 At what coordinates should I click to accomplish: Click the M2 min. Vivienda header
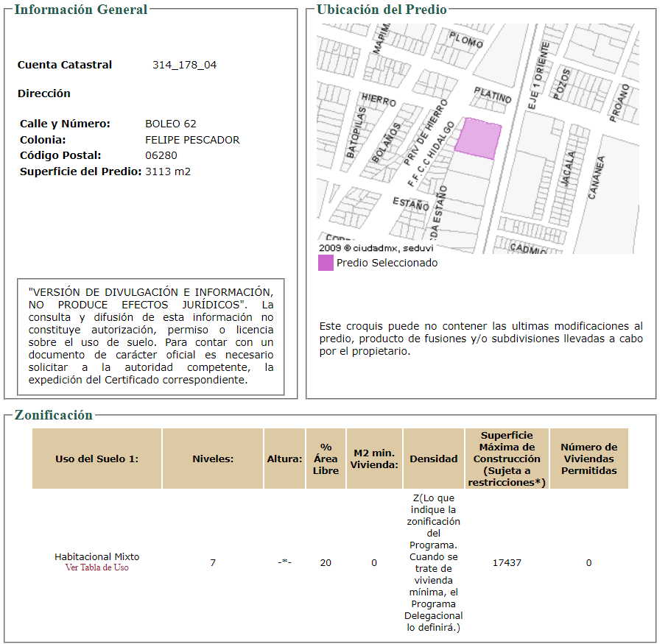[x=374, y=459]
